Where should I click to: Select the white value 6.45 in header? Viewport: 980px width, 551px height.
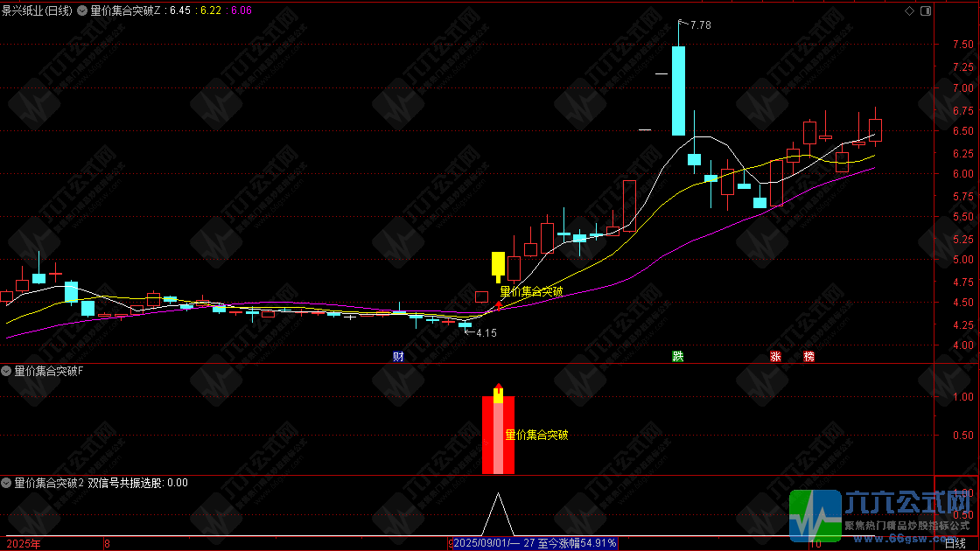[180, 10]
